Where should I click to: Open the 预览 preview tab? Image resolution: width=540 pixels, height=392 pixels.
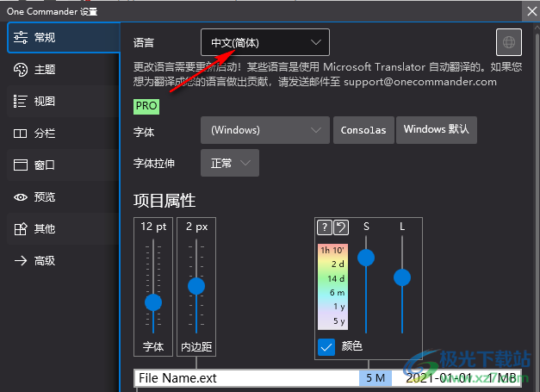[64, 197]
